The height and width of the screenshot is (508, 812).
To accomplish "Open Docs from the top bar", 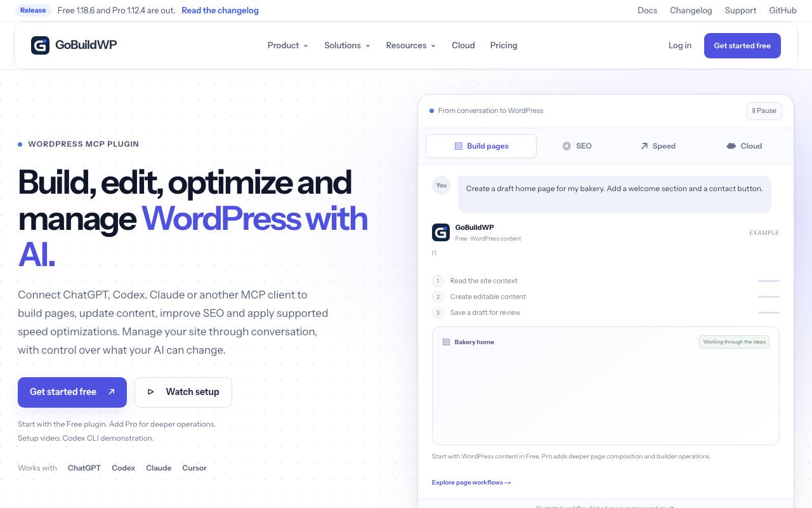I will pos(647,10).
